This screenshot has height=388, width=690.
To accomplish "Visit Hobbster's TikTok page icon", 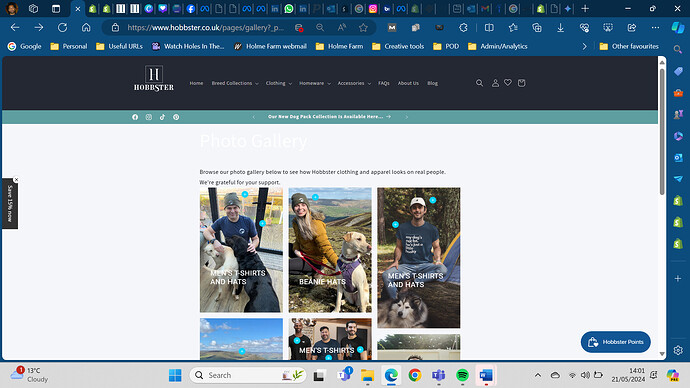I will [162, 117].
